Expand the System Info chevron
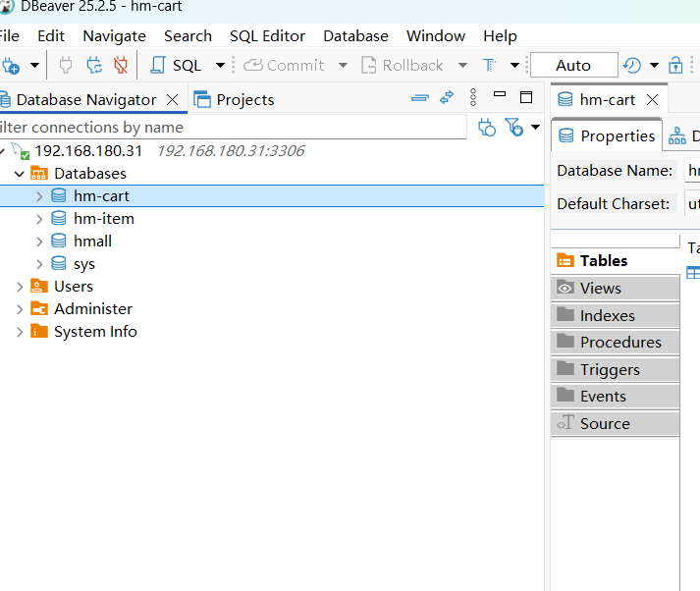This screenshot has width=700, height=591. tap(20, 333)
